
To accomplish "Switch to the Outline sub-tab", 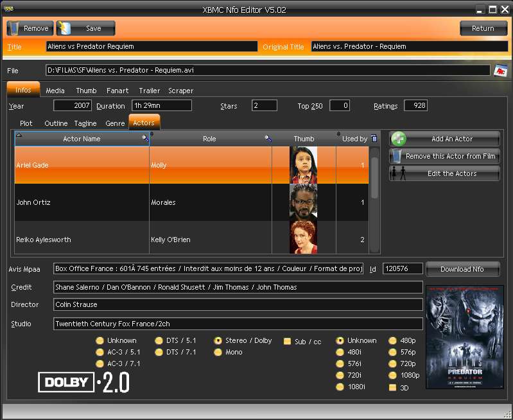I will 56,123.
